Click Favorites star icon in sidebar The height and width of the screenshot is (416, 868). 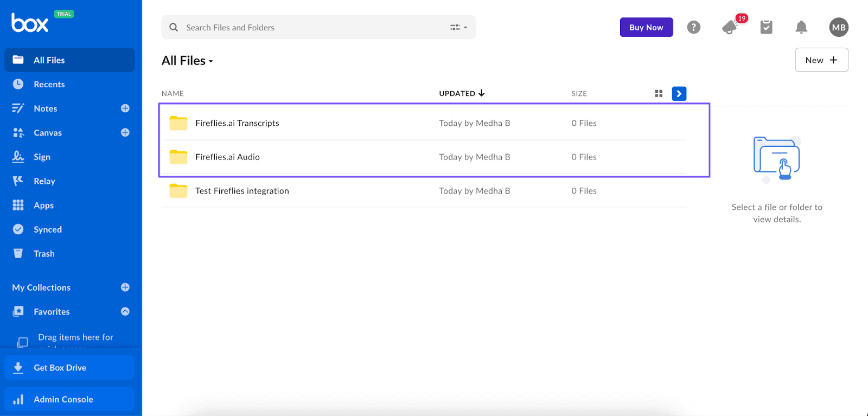(x=18, y=311)
